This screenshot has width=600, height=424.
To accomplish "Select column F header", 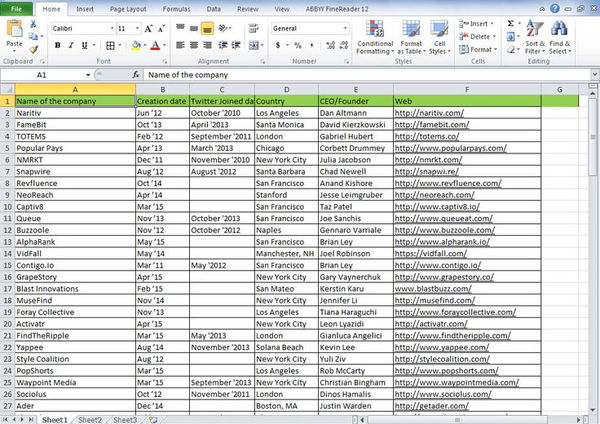I will pos(467,90).
